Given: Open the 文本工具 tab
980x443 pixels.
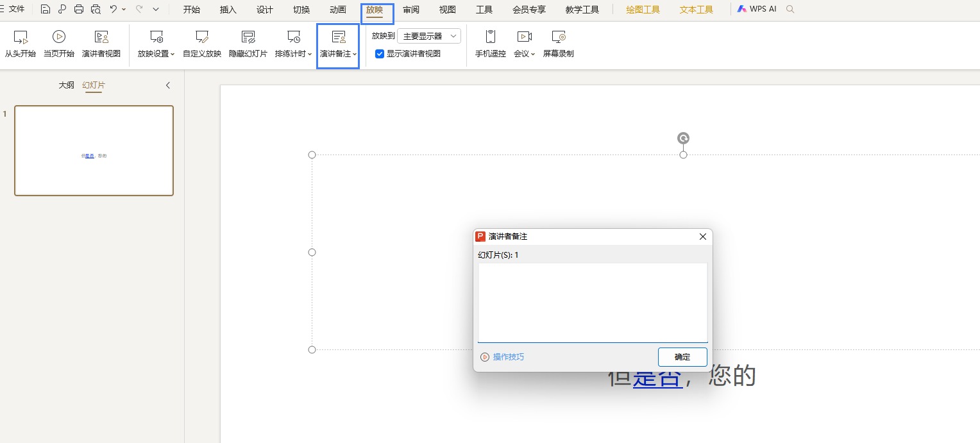Looking at the screenshot, I should pyautogui.click(x=697, y=10).
